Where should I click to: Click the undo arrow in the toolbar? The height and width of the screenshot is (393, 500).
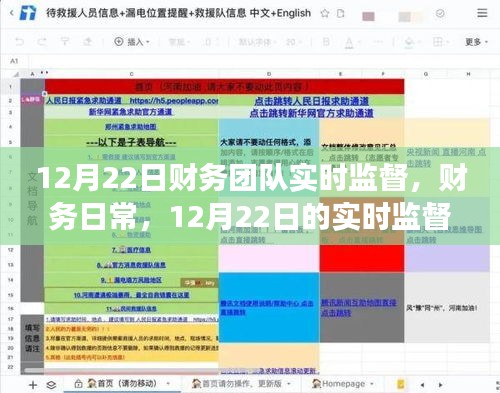(20, 42)
